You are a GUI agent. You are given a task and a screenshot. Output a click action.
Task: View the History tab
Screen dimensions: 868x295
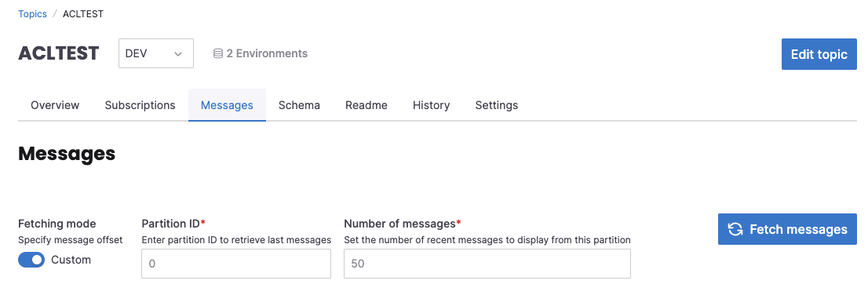point(431,105)
